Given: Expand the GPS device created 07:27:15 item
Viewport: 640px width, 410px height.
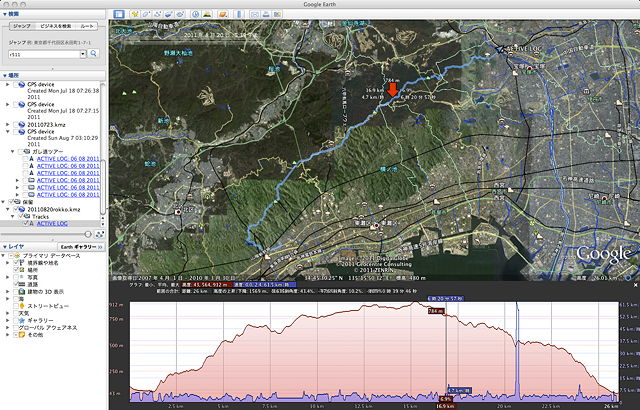Looking at the screenshot, I should [x=8, y=104].
